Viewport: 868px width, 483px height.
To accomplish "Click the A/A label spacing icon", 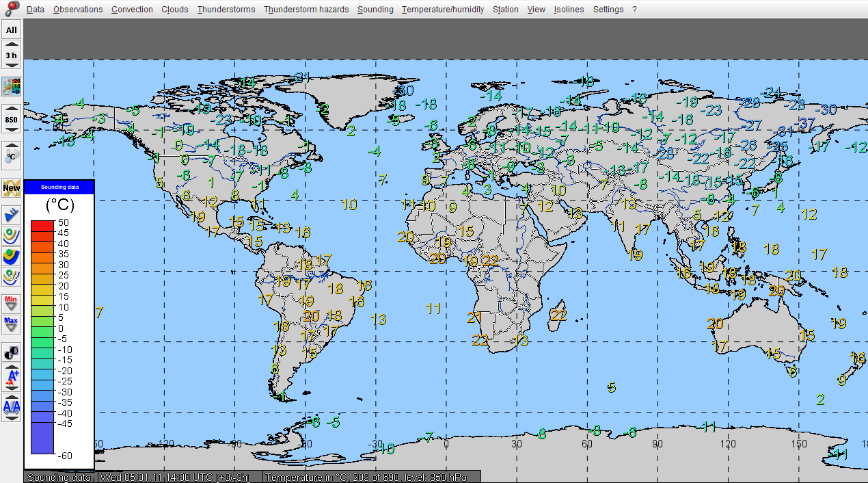I will click(x=12, y=406).
